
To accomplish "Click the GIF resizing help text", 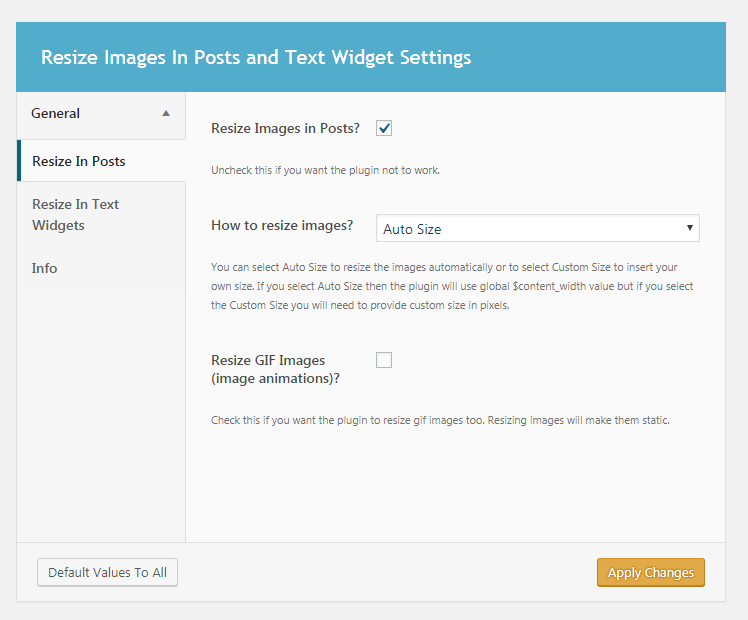I will coord(440,420).
